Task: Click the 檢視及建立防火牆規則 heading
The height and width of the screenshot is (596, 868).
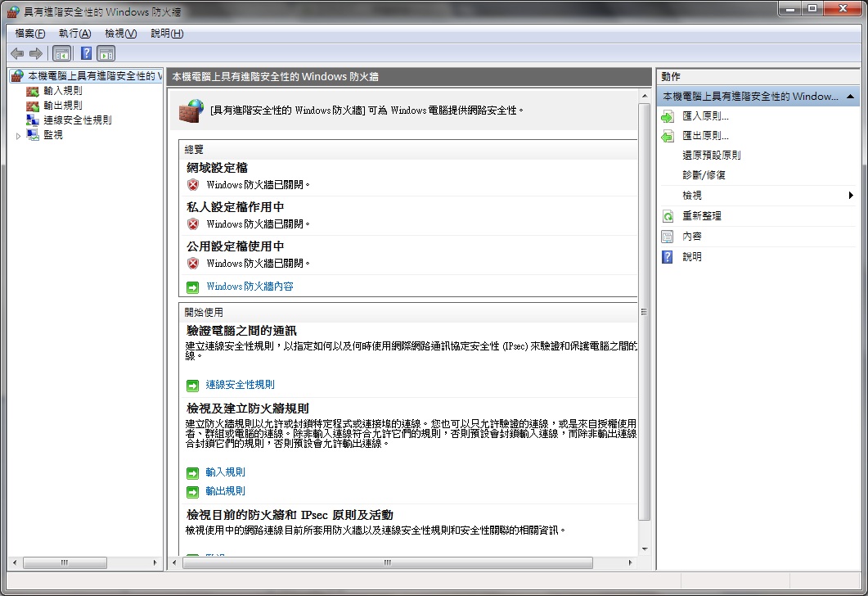Action: click(247, 409)
